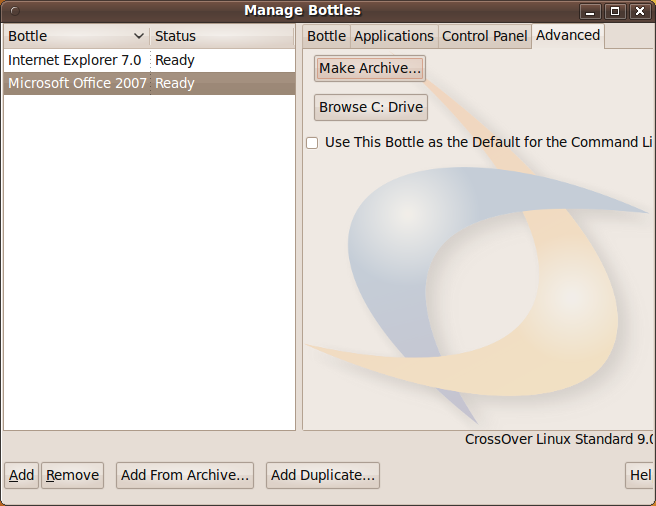This screenshot has width=656, height=506.
Task: Open Add From Archive dialog
Action: [x=185, y=475]
